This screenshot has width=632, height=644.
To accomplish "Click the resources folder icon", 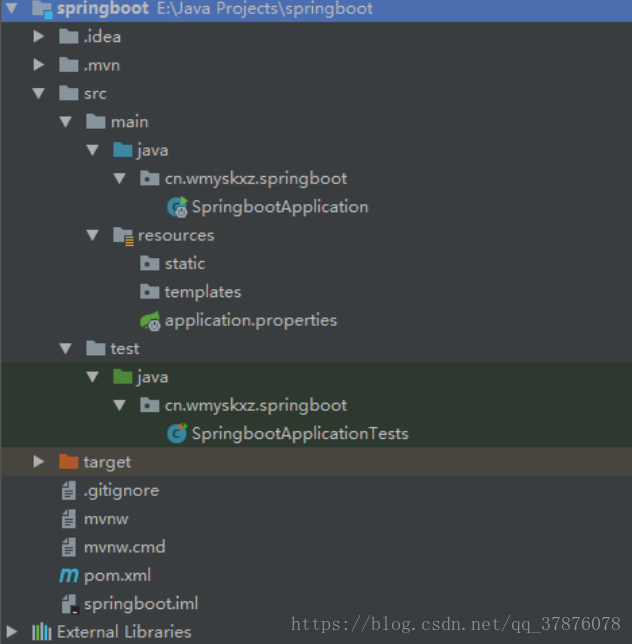I will pos(123,236).
